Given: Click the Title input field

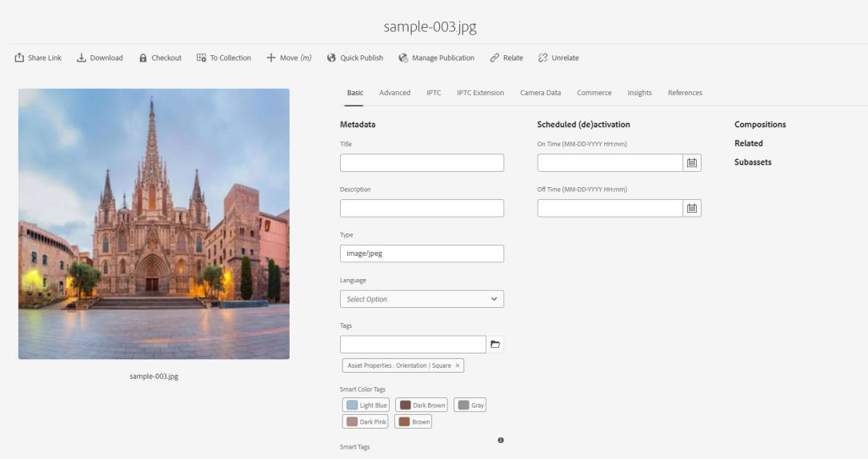Looking at the screenshot, I should (422, 162).
